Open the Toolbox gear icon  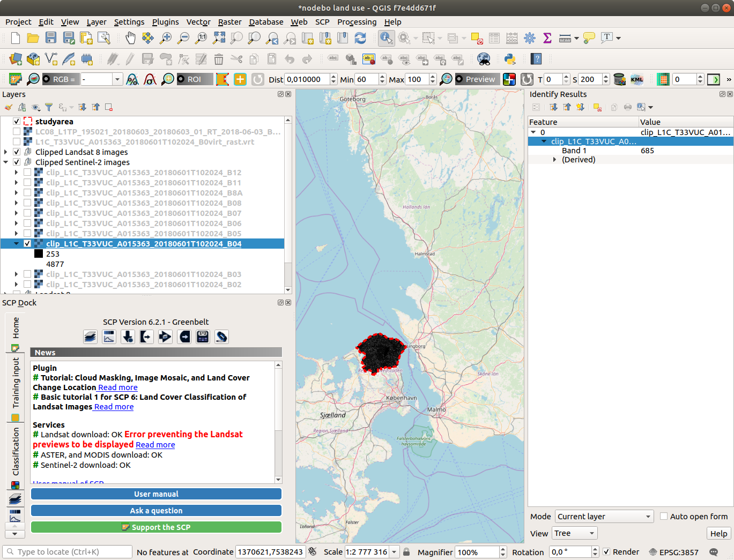pos(530,38)
